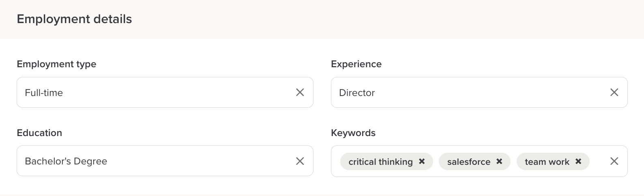
Task: Clear the Experience field value
Action: 614,92
